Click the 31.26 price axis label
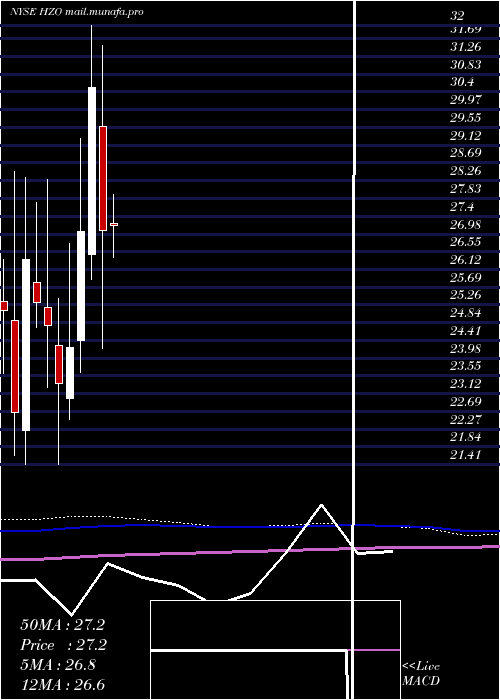The image size is (500, 700). pyautogui.click(x=466, y=47)
